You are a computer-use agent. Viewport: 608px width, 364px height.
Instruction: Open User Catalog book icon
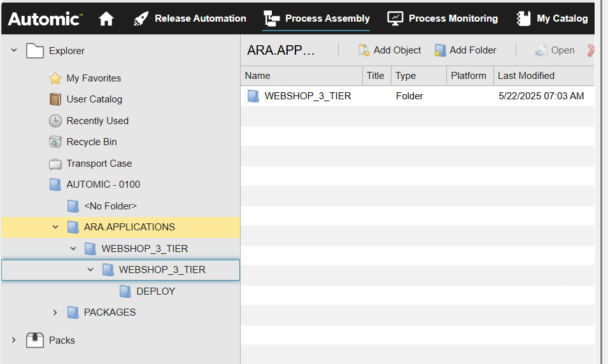point(55,99)
